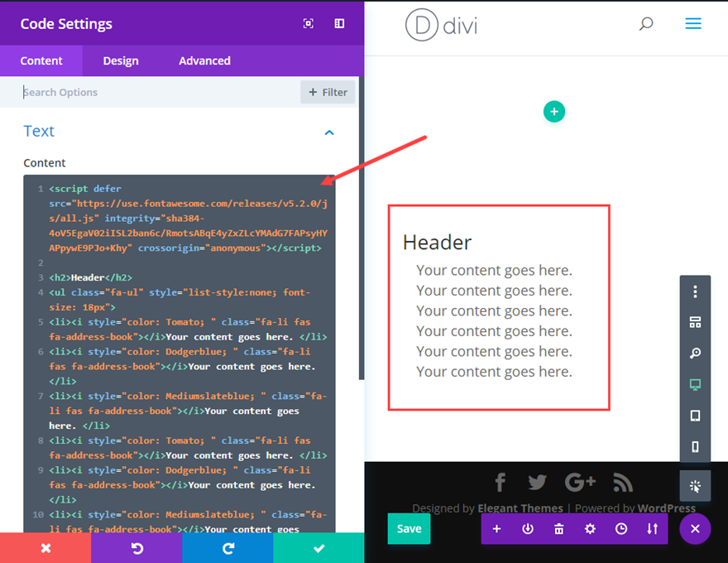This screenshot has height=563, width=728.
Task: Switch to wireframe view icon
Action: [x=695, y=322]
